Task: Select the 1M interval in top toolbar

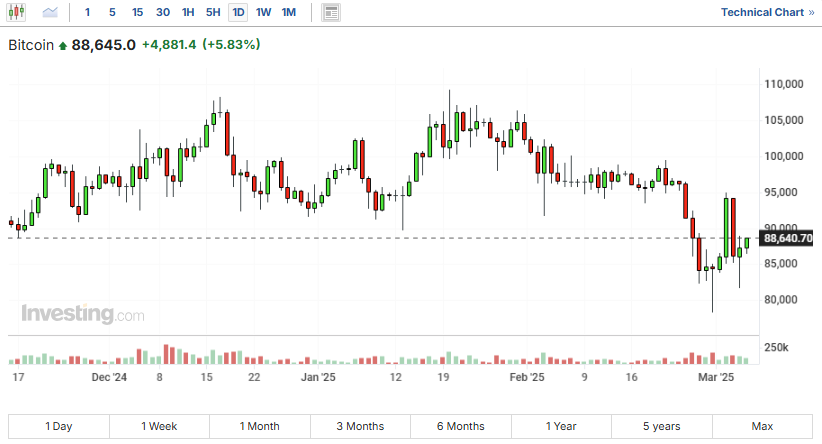Action: coord(288,12)
